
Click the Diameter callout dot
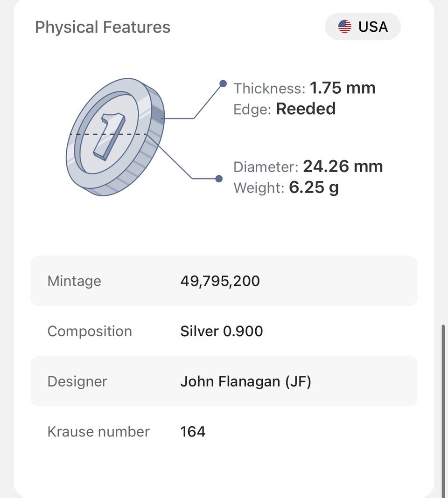click(x=218, y=179)
